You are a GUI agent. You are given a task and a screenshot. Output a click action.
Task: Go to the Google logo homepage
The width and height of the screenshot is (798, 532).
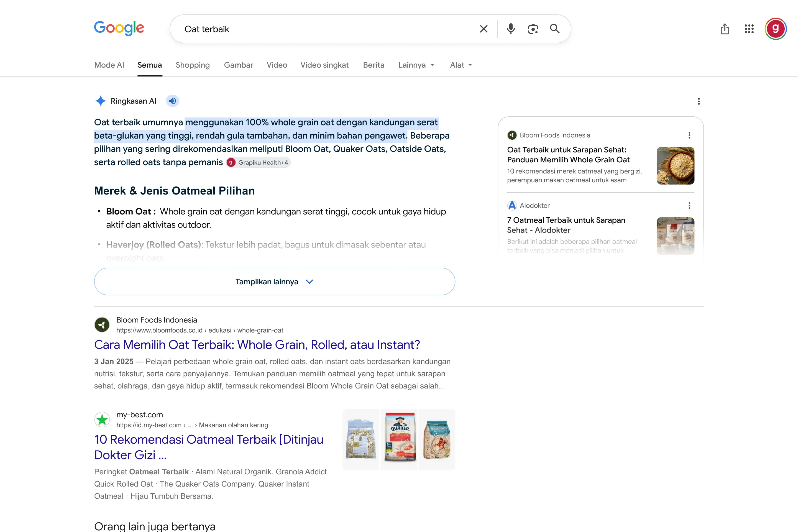click(119, 28)
